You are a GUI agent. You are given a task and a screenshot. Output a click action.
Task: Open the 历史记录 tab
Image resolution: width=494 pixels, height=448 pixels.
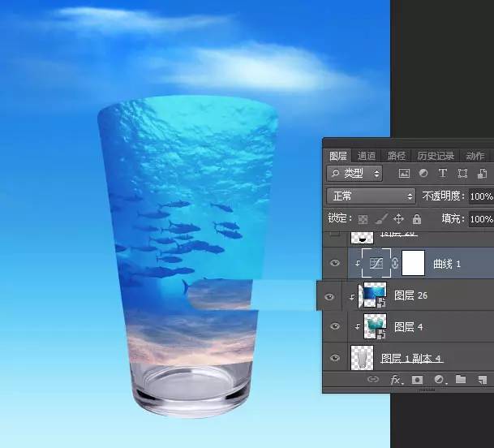(436, 156)
